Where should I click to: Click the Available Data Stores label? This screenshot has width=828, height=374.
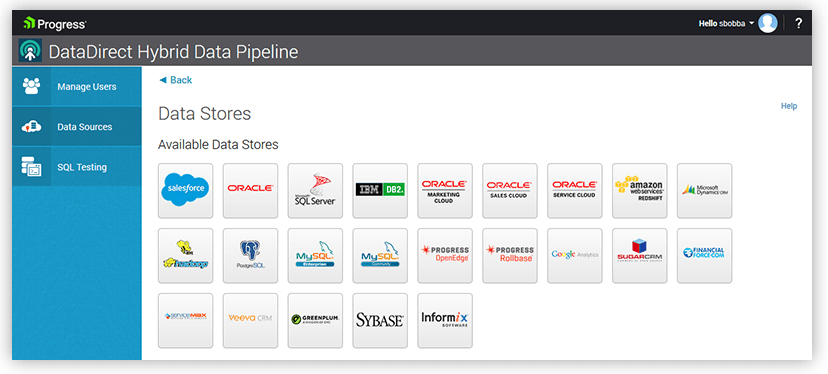[218, 144]
